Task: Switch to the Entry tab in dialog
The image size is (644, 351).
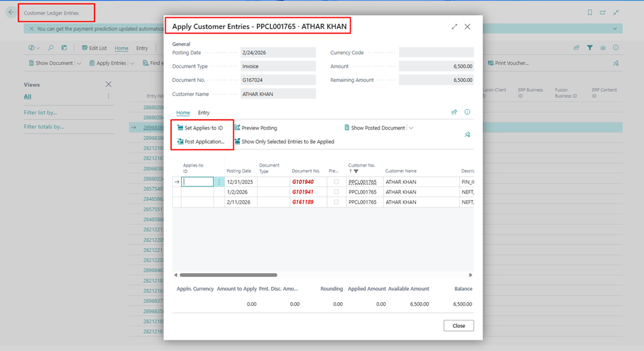Action: pos(203,113)
